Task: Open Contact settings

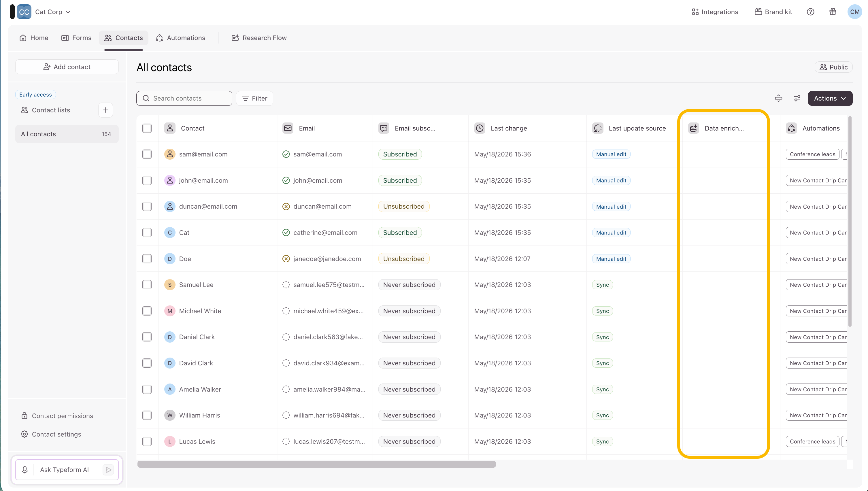Action: pyautogui.click(x=51, y=434)
